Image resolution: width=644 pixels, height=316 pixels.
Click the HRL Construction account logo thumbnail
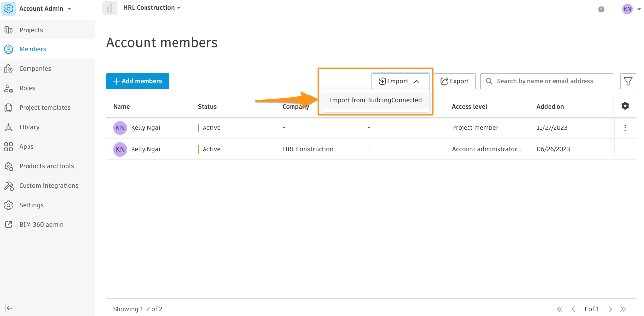tap(109, 8)
